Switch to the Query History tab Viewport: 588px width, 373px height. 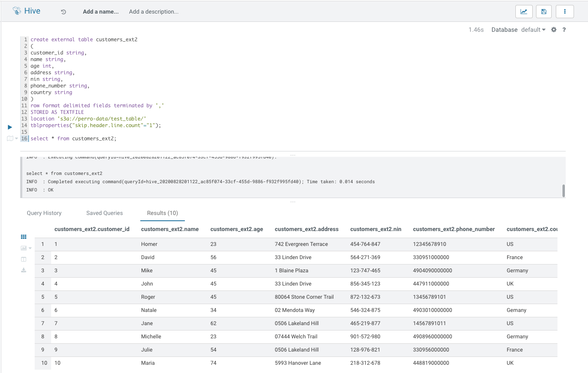pos(44,213)
